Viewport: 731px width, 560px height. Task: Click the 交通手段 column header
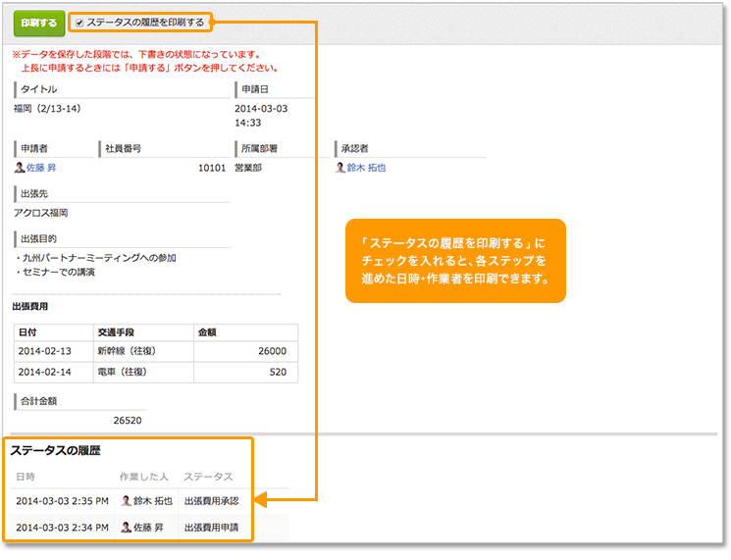coord(118,331)
